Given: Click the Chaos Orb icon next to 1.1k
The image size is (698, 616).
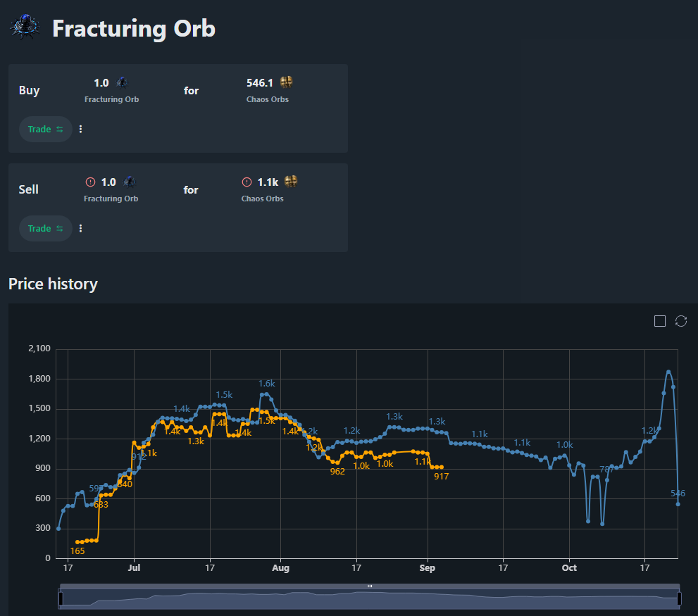Looking at the screenshot, I should [291, 182].
